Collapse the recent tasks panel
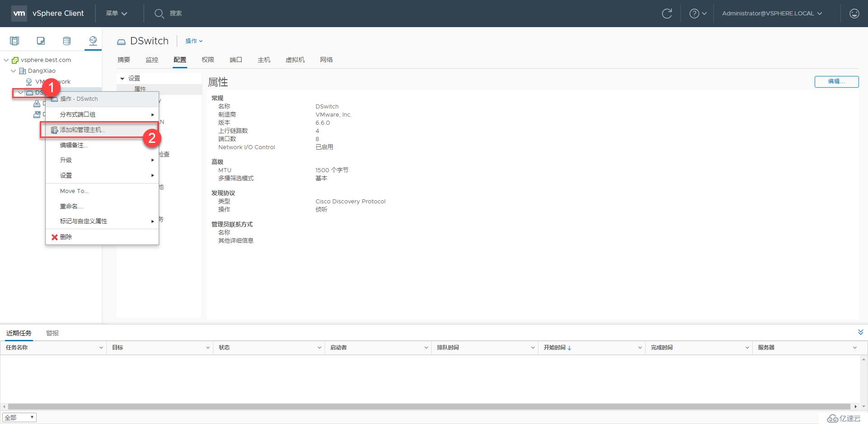 click(860, 332)
